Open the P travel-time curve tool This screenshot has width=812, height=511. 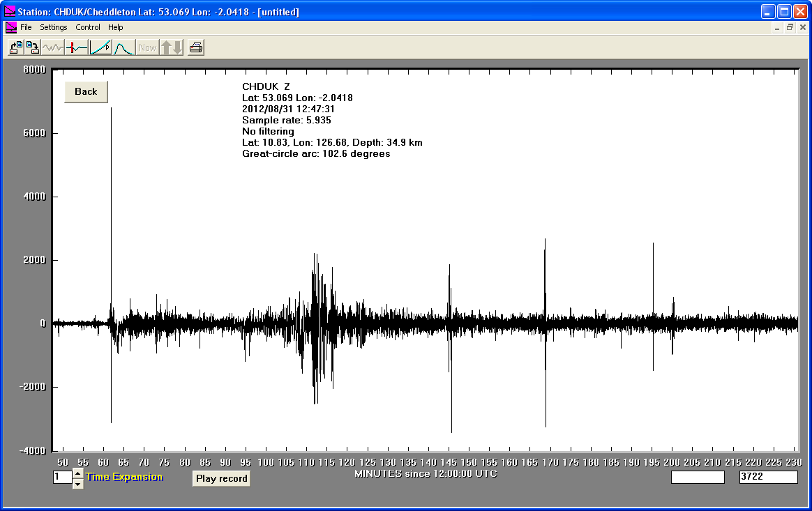pos(100,47)
